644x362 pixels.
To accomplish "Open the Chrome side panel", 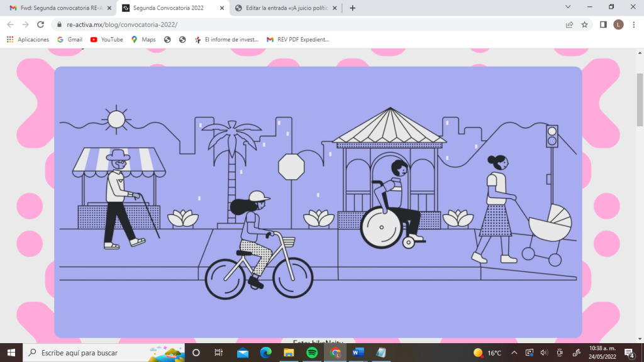I will 603,25.
